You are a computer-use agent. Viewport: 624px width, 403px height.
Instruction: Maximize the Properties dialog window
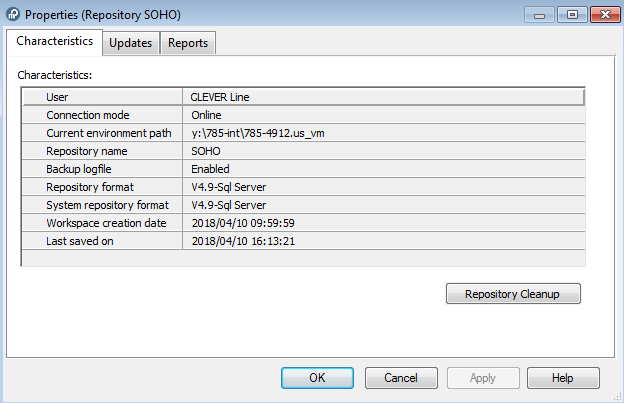pyautogui.click(x=572, y=14)
